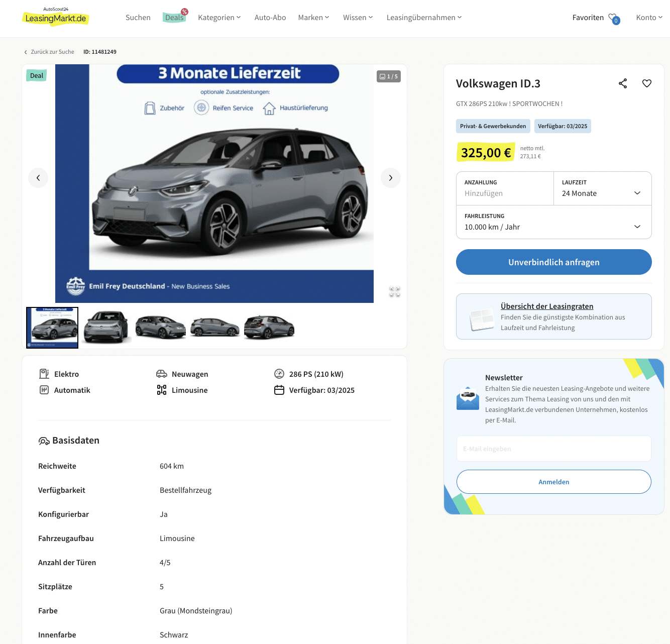Screen dimensions: 670x644
Task: Select second thumbnail front view
Action: [x=106, y=327]
